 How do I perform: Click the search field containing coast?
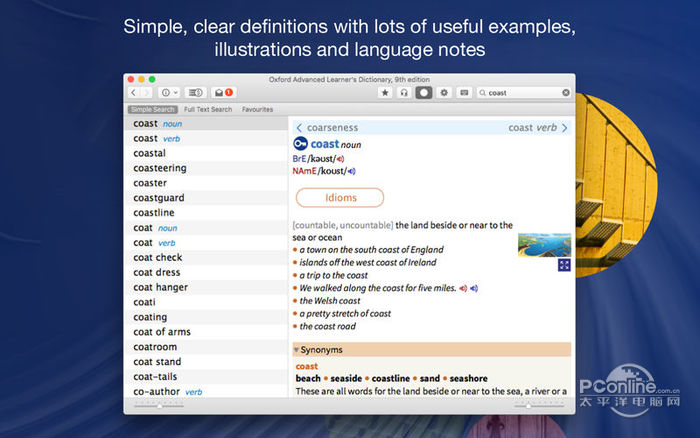pos(524,92)
